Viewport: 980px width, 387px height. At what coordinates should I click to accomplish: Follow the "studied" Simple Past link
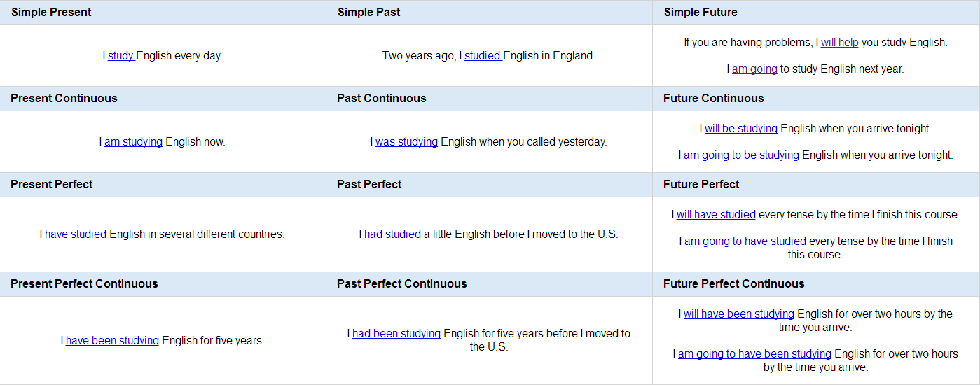(483, 56)
